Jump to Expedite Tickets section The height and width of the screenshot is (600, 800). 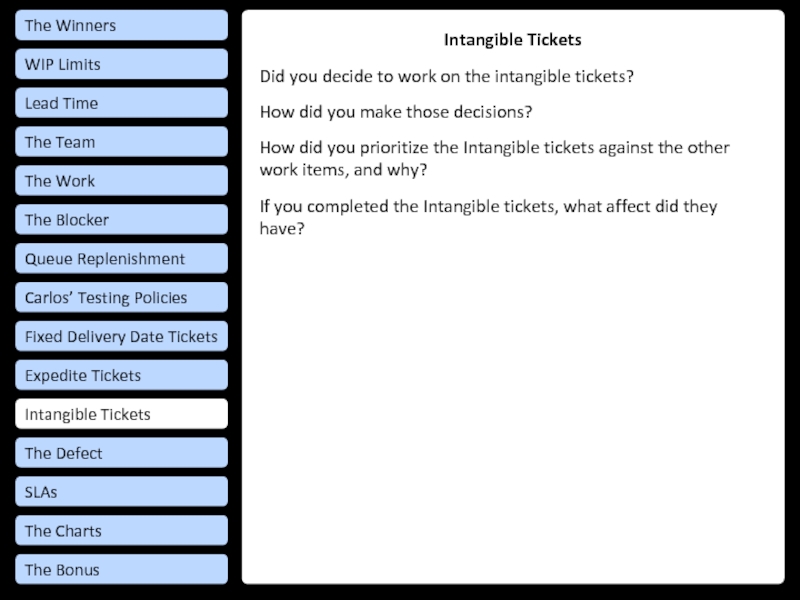[x=121, y=375]
